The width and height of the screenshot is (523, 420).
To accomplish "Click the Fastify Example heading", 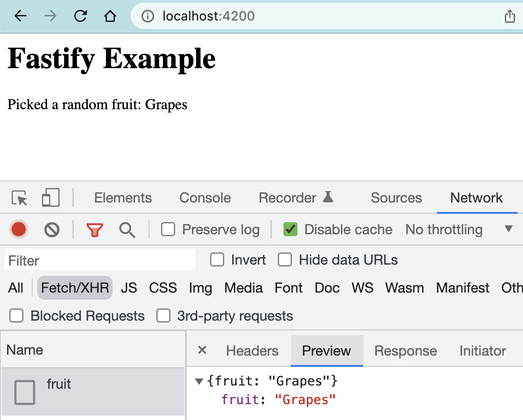I will pos(112,59).
